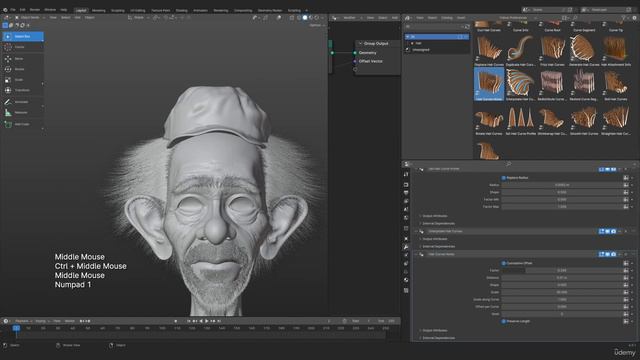The image size is (640, 360).
Task: Toggle render visibility of Hair Curves Noise modifier
Action: tap(613, 254)
